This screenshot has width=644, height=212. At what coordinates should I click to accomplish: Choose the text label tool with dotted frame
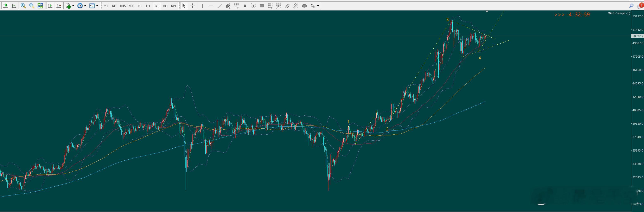[254, 6]
